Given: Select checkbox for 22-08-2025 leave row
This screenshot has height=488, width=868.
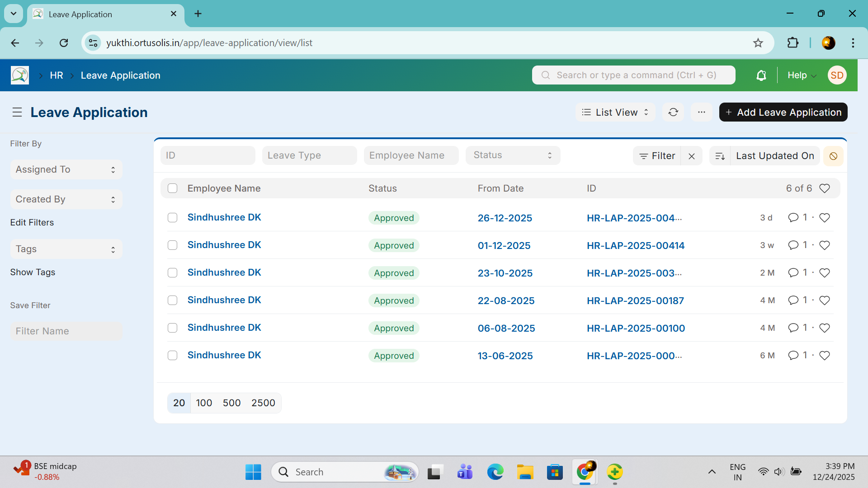Looking at the screenshot, I should [x=172, y=300].
